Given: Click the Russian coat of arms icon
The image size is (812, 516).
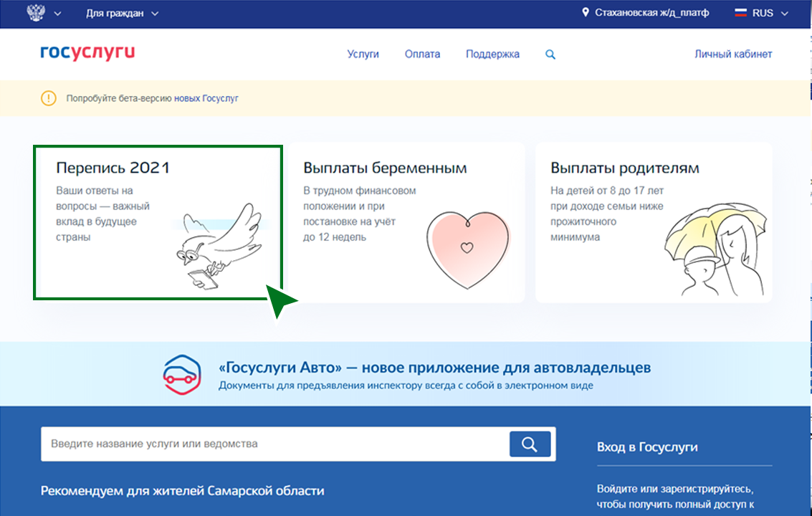Looking at the screenshot, I should (x=36, y=13).
